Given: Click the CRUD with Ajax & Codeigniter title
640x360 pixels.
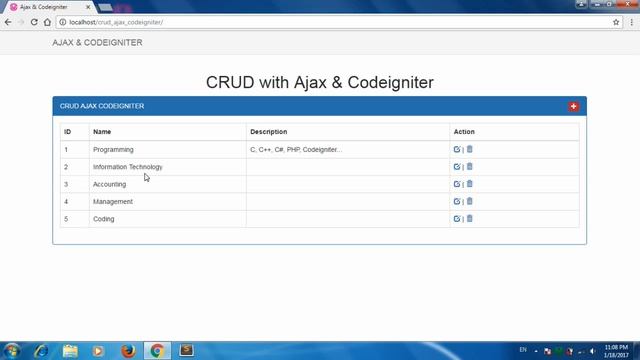Looking at the screenshot, I should 320,82.
